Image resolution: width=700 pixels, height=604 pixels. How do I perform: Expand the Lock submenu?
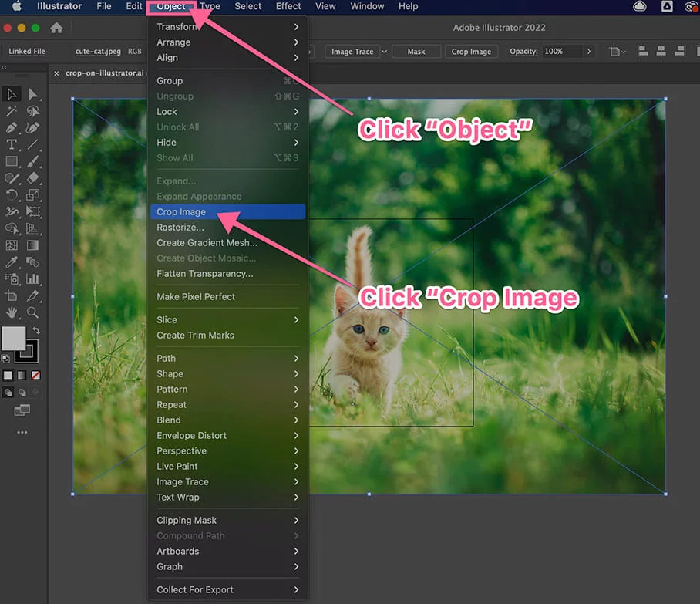pyautogui.click(x=227, y=112)
